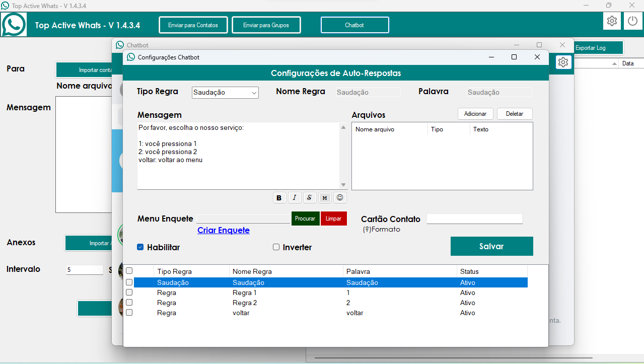Image resolution: width=644 pixels, height=364 pixels.
Task: Click Deletar in the Arquivos section
Action: coord(515,114)
